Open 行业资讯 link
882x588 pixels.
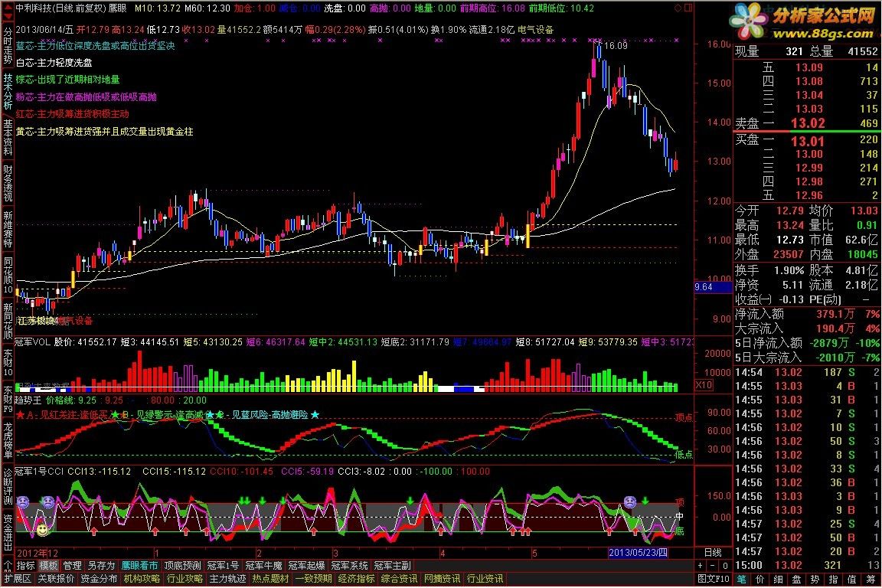(x=485, y=579)
